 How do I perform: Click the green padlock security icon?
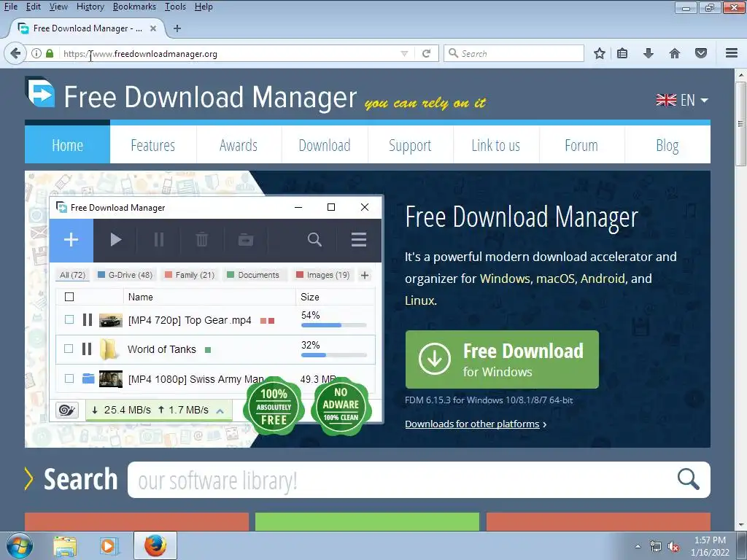coord(50,53)
